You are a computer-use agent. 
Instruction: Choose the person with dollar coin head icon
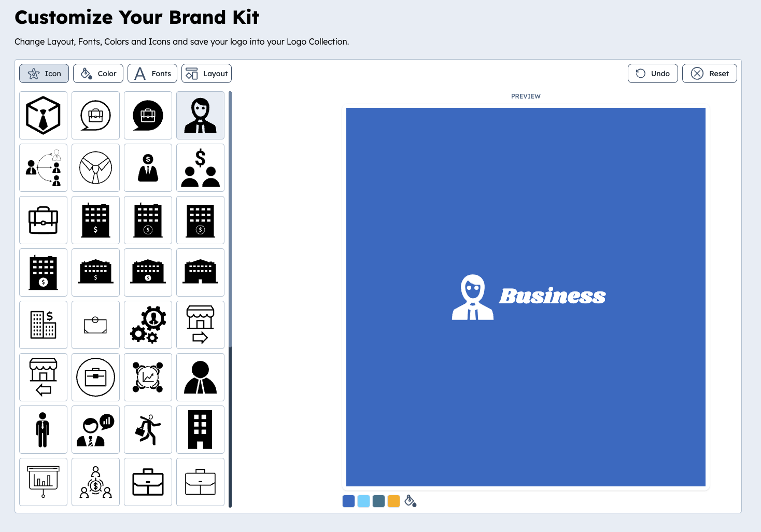148,168
